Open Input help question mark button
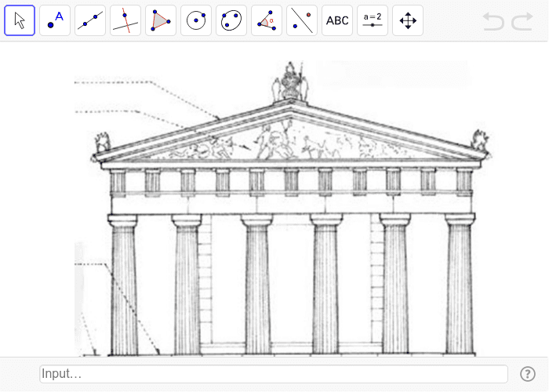The height and width of the screenshot is (392, 549). point(527,374)
